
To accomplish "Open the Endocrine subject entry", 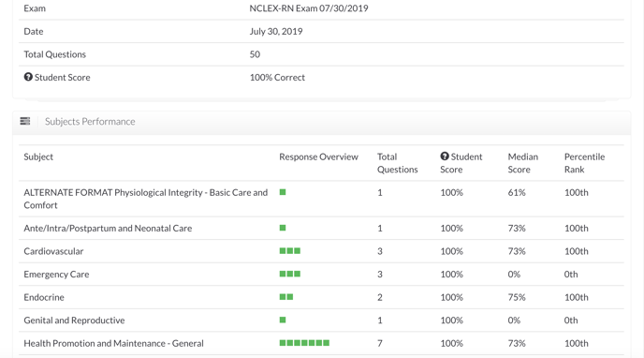I will (44, 297).
